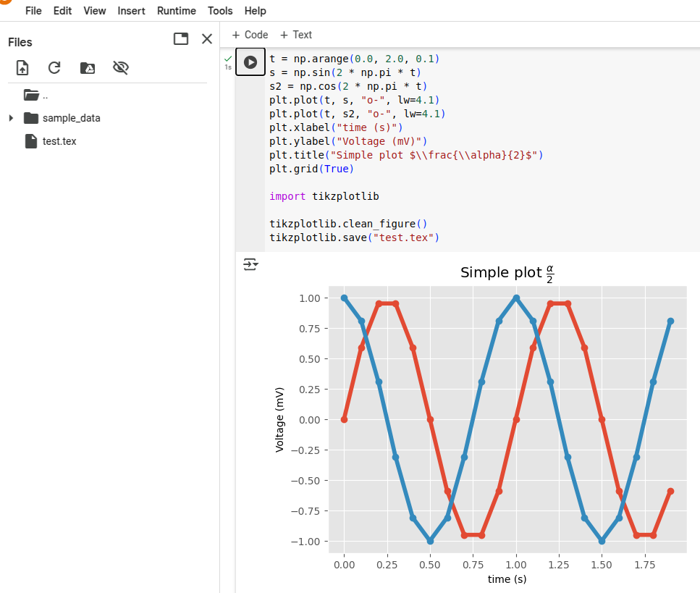Add a new Code cell
Image resolution: width=700 pixels, height=593 pixels.
(x=250, y=35)
